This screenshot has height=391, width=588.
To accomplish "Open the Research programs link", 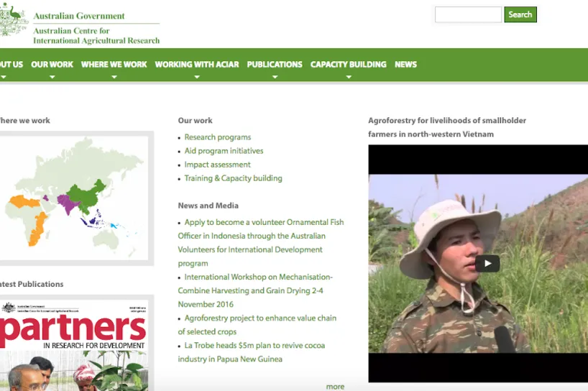I will coord(218,137).
